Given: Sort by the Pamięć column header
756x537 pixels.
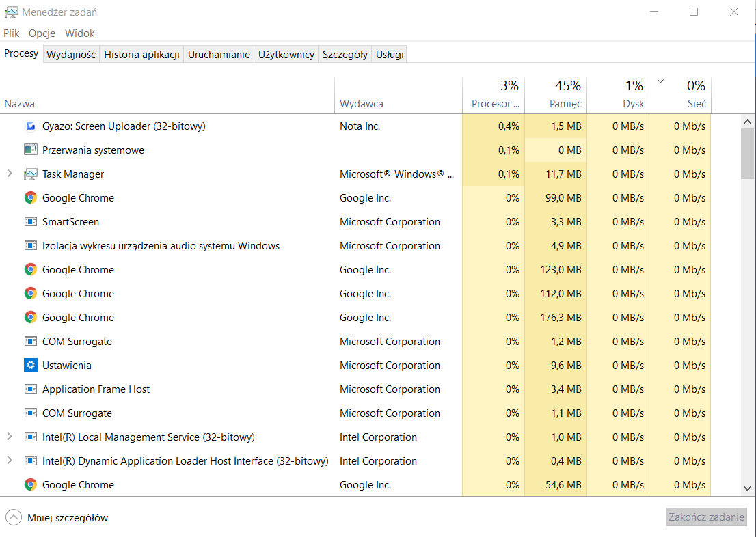Looking at the screenshot, I should click(556, 96).
